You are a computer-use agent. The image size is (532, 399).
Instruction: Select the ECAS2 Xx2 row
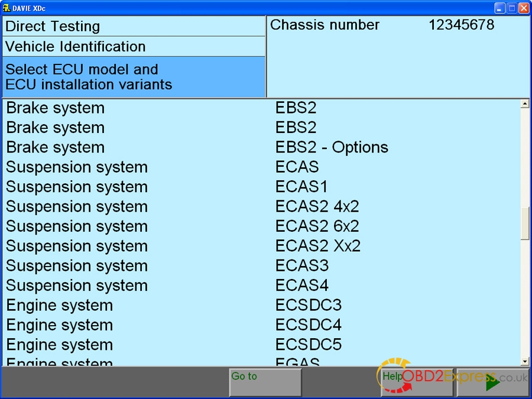click(261, 246)
